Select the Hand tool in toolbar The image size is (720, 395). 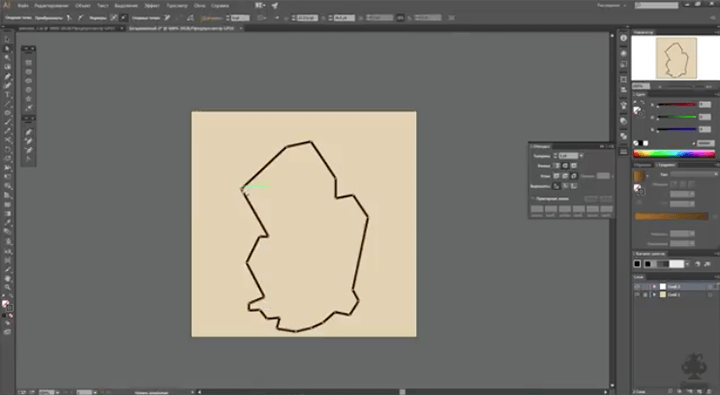pyautogui.click(x=7, y=278)
